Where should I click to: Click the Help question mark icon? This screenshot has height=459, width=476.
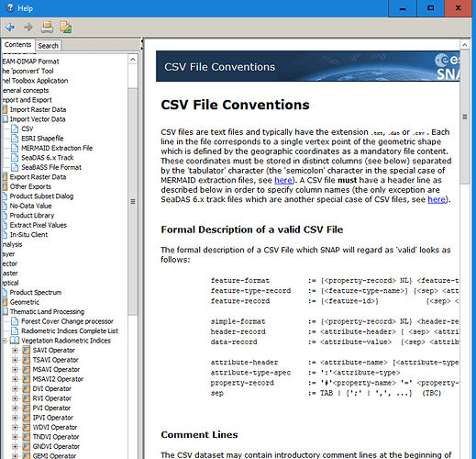[10, 7]
